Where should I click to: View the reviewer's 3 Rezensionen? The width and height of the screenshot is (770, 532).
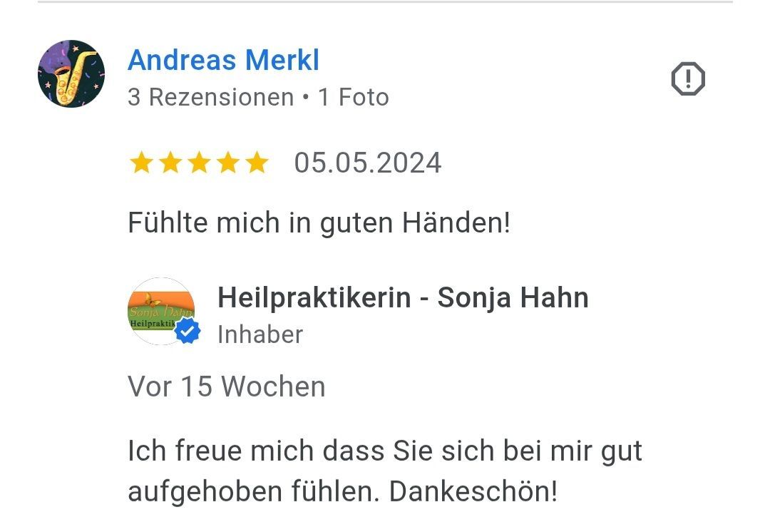[210, 97]
